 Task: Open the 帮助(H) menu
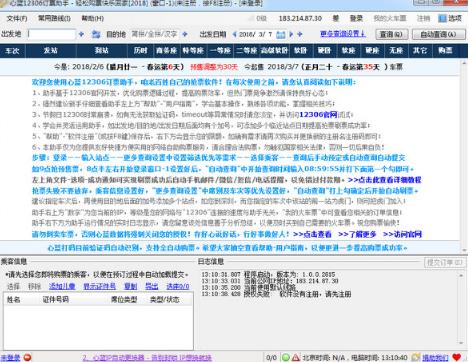click(x=93, y=18)
